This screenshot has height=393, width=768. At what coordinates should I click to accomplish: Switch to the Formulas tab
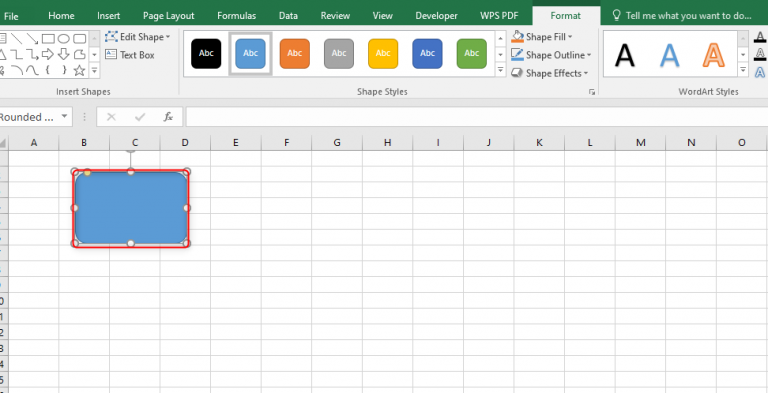pyautogui.click(x=237, y=16)
